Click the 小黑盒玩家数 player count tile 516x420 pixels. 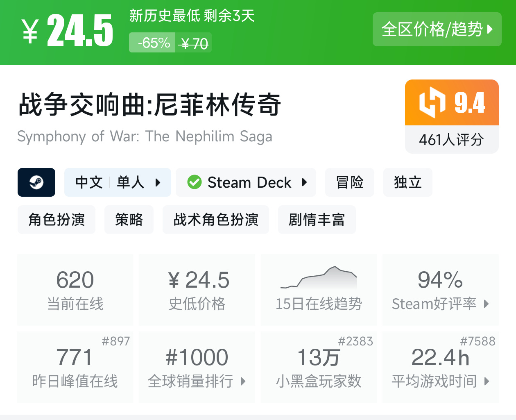[x=319, y=367]
